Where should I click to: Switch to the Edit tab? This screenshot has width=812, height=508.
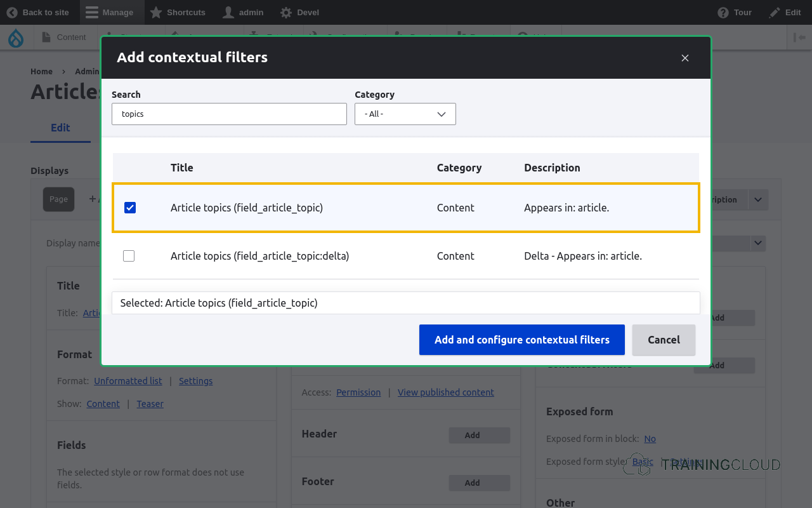click(60, 128)
